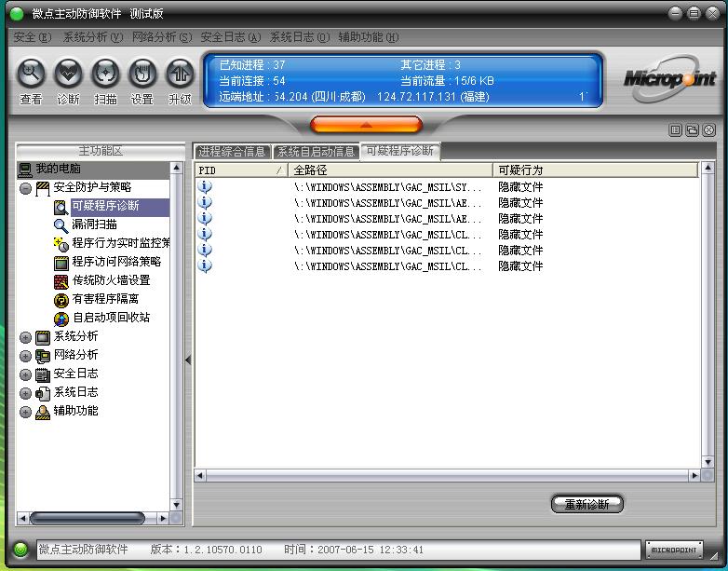The image size is (728, 571).
Task: Expand the 系统日志 tree node
Action: coord(25,393)
